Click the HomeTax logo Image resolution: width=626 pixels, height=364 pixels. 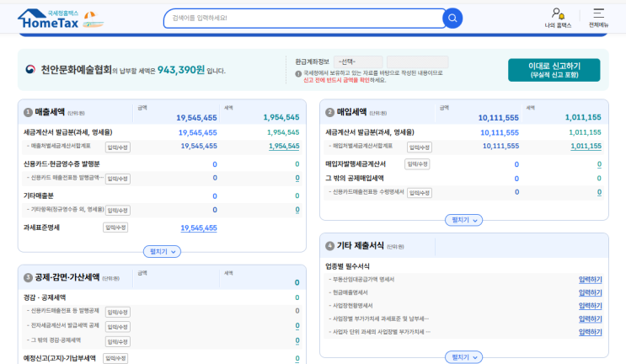pos(50,19)
